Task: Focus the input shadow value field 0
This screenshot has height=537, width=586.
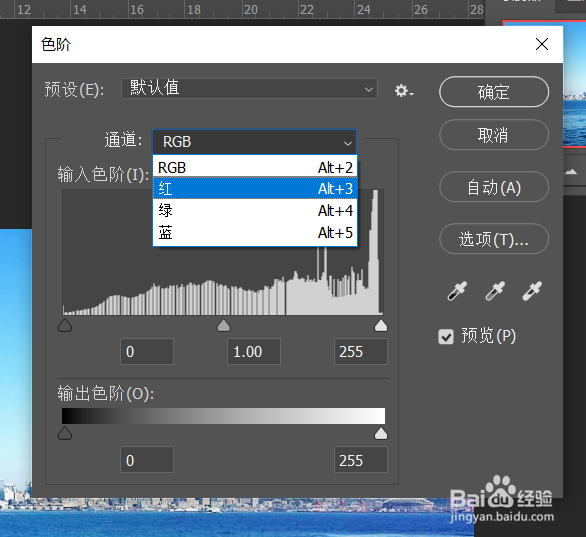Action: pos(147,351)
